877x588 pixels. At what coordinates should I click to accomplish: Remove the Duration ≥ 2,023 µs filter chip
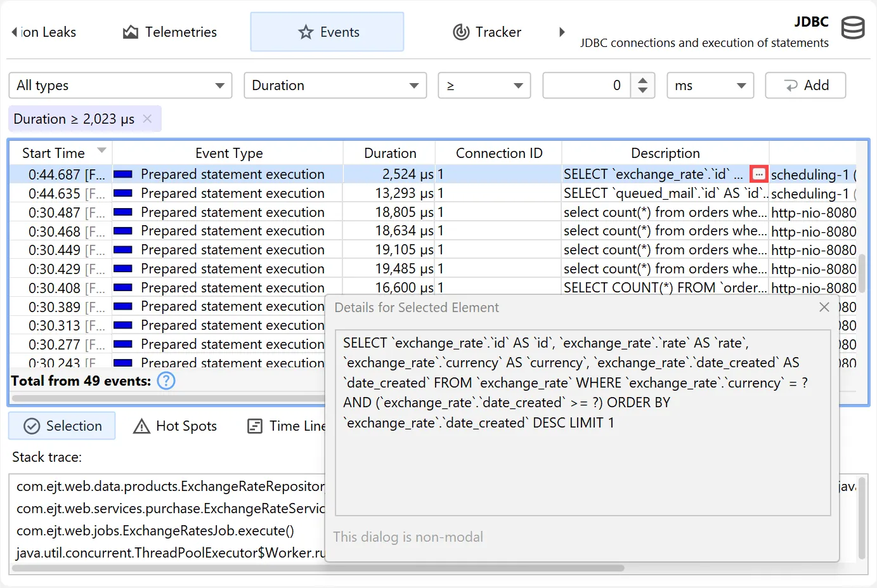pyautogui.click(x=146, y=119)
